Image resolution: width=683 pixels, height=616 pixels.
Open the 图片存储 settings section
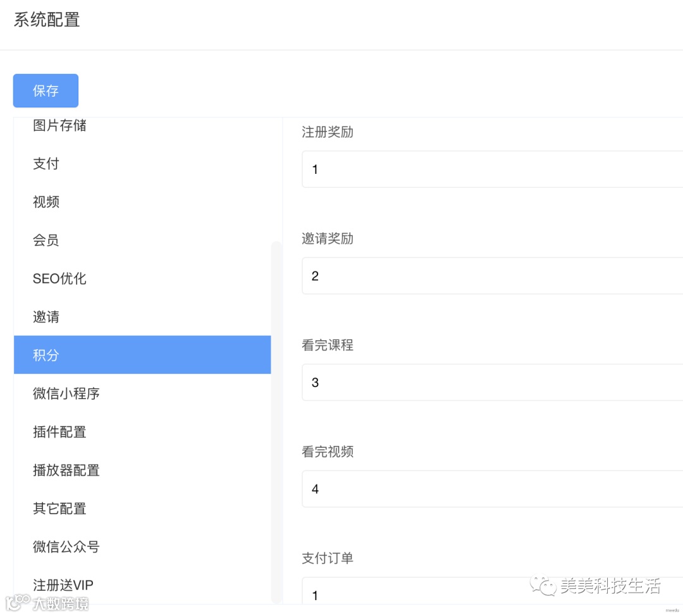pyautogui.click(x=59, y=126)
